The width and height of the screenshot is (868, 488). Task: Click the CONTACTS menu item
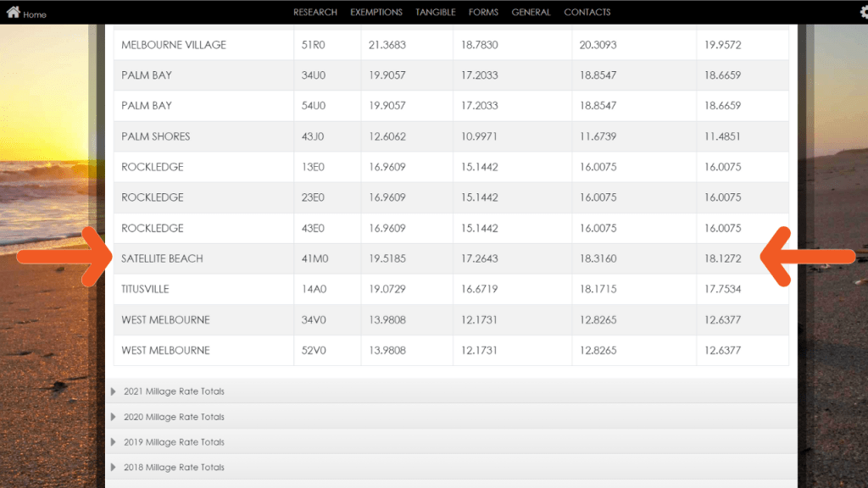tap(587, 13)
